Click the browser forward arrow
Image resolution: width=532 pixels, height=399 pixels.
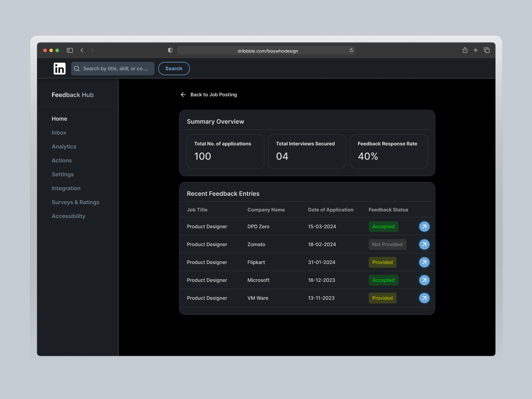click(x=92, y=50)
